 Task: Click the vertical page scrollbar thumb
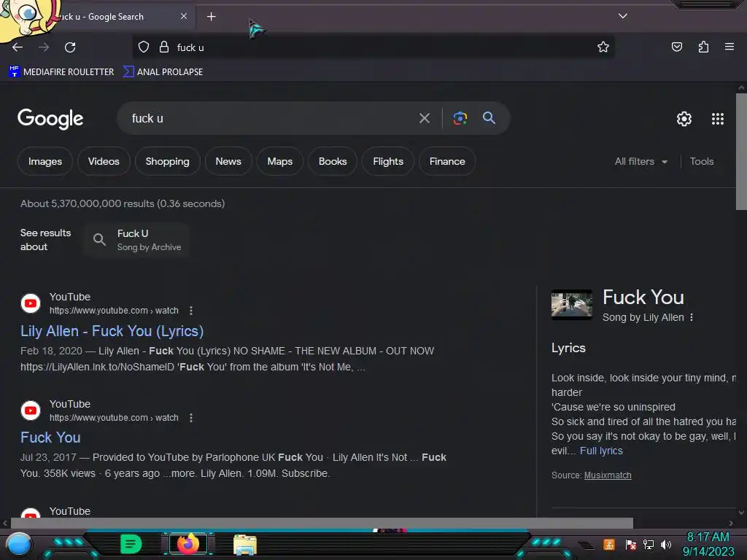741,151
